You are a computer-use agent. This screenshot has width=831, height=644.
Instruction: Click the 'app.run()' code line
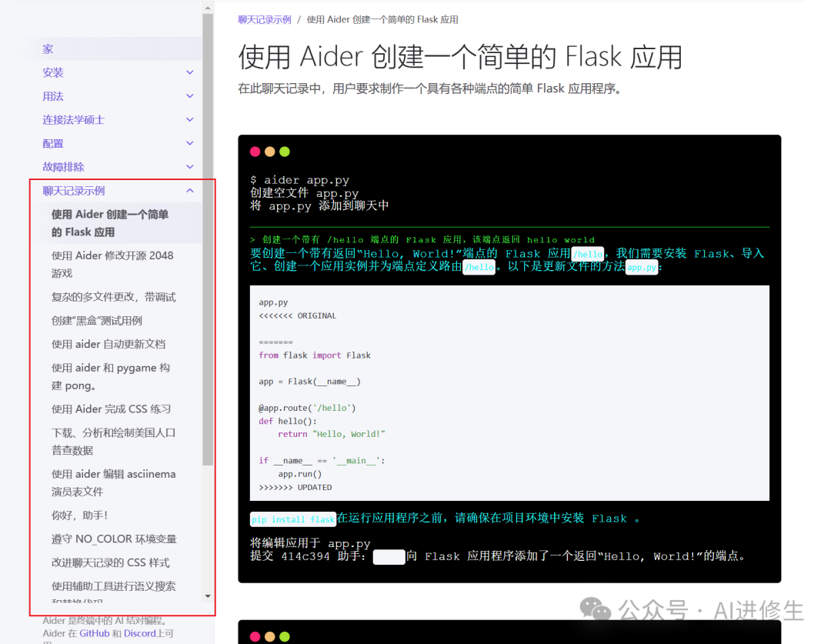[300, 474]
